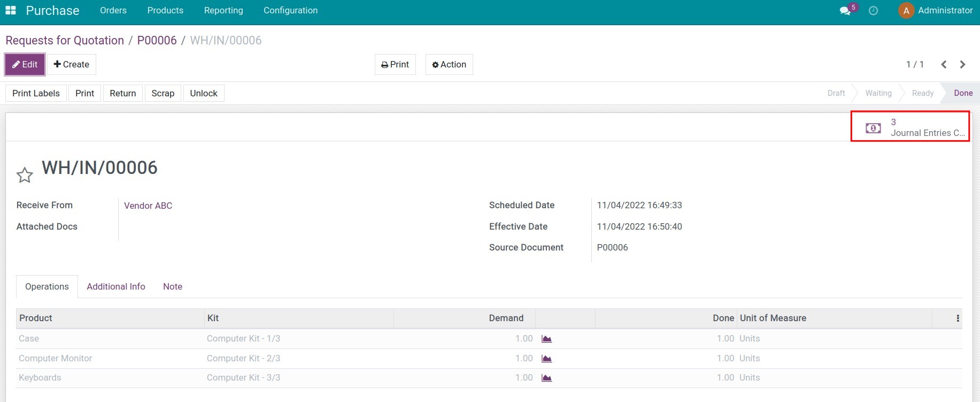
Task: Open the Orders menu
Action: tap(113, 11)
